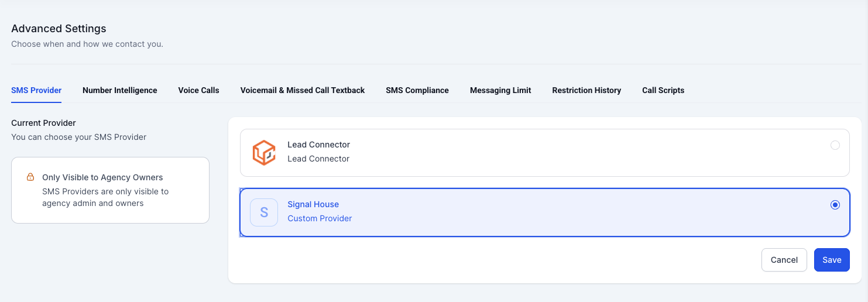Image resolution: width=868 pixels, height=302 pixels.
Task: Open the Messaging Limit tab
Action: tap(500, 90)
